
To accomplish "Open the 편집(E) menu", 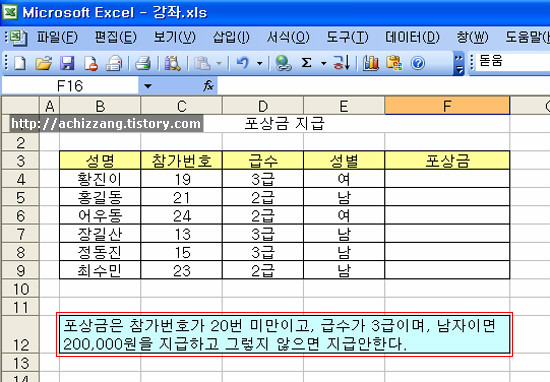I will pyautogui.click(x=116, y=37).
